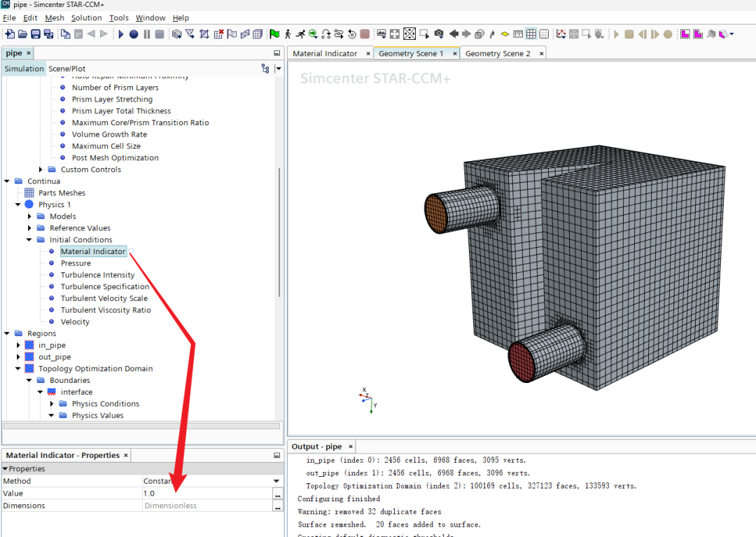756x537 pixels.
Task: Click the dashed-box zoom selection icon
Action: 424,34
